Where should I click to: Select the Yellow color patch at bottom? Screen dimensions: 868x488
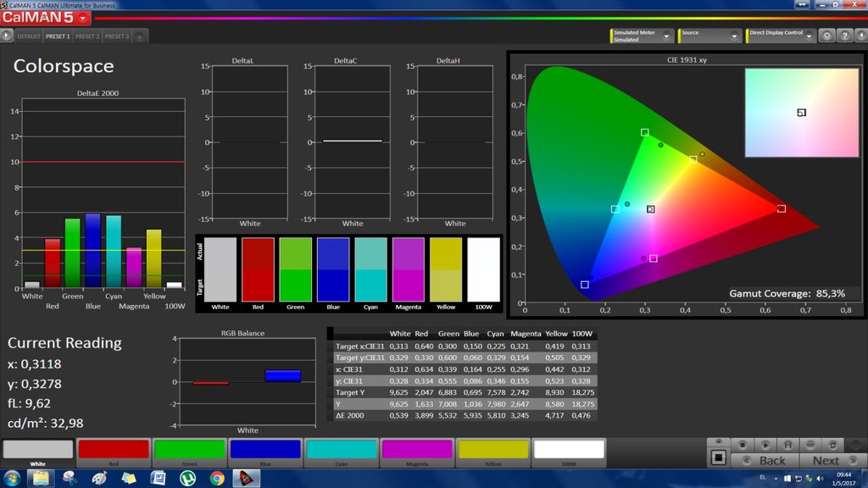pyautogui.click(x=492, y=452)
